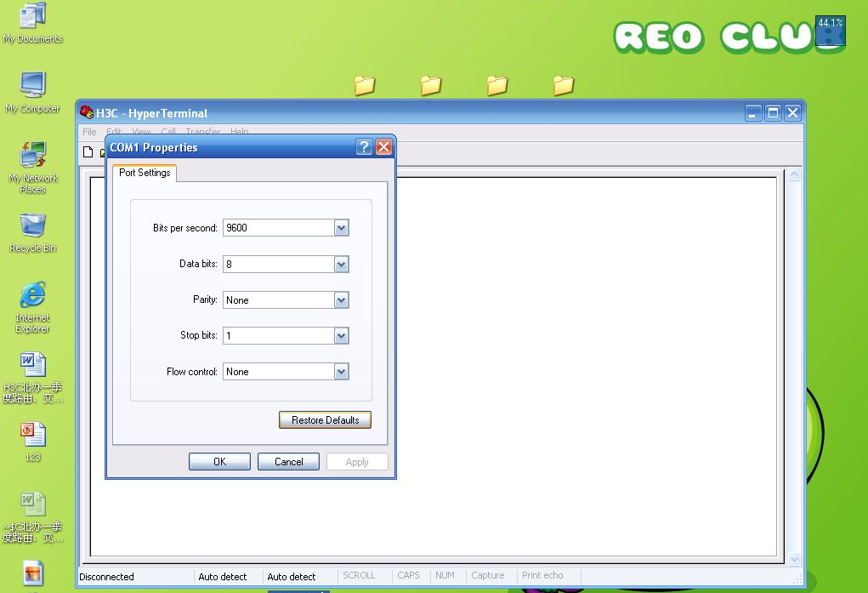This screenshot has width=868, height=593.
Task: Select the Port Settings tab
Action: click(145, 173)
